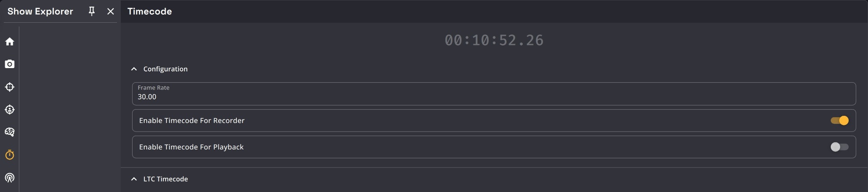
Task: Click the Timecode panel title
Action: (x=150, y=11)
